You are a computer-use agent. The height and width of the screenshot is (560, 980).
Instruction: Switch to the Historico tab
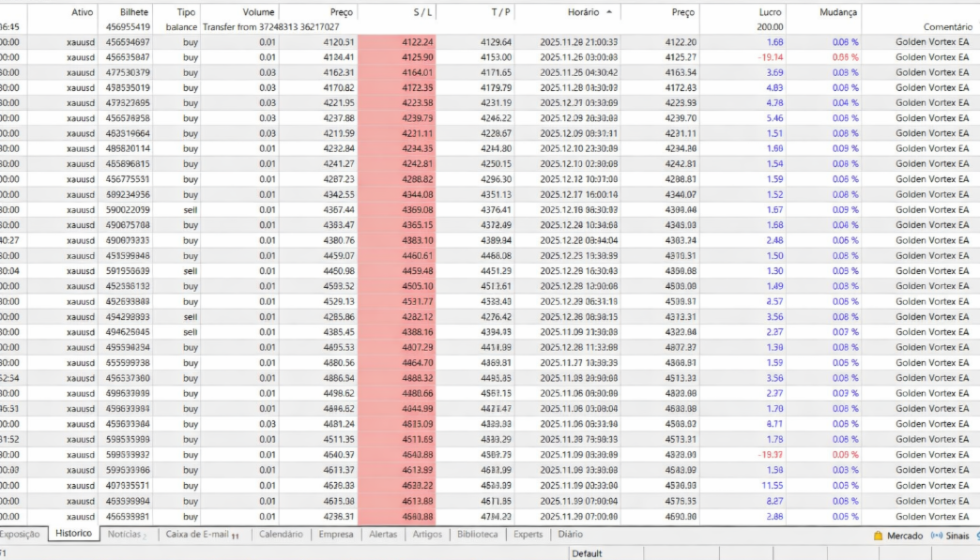[74, 533]
